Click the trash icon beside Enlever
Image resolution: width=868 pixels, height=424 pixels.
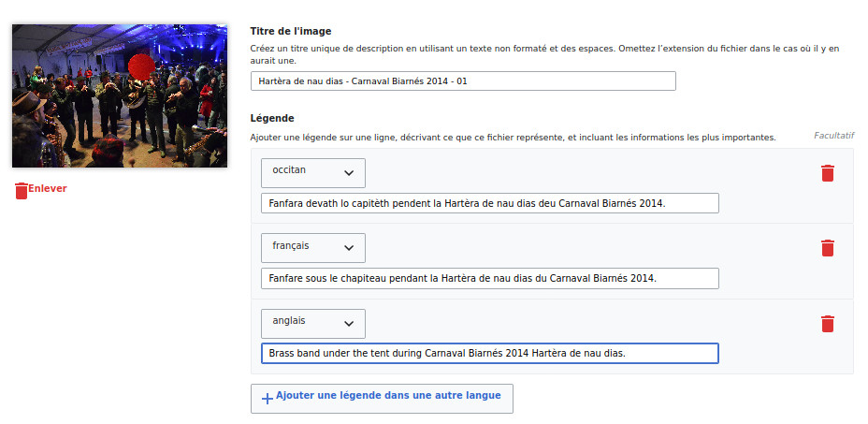tap(21, 191)
